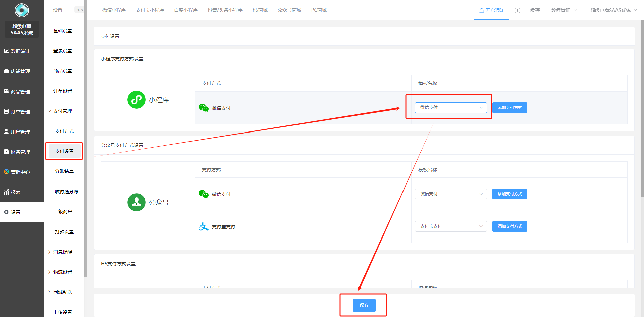The height and width of the screenshot is (317, 644).
Task: Click the bell notification icon
Action: (x=481, y=11)
